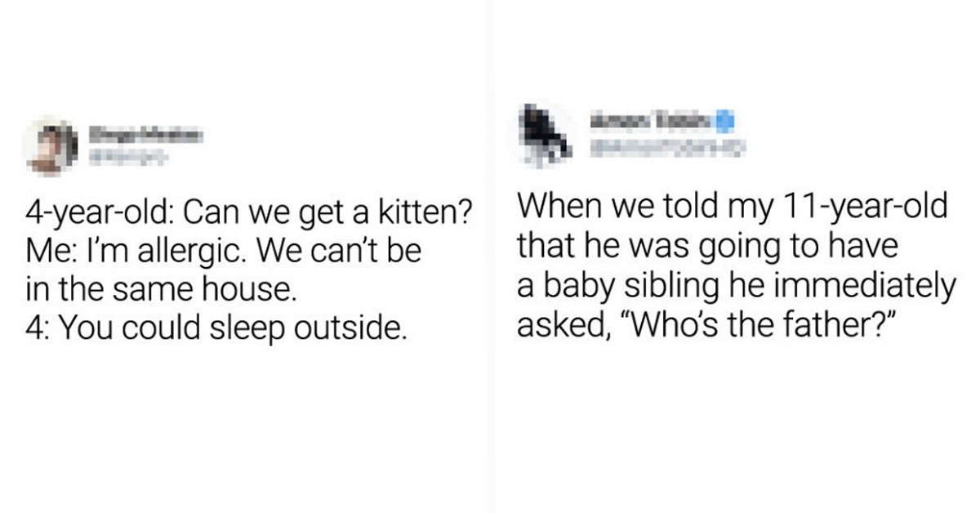
Task: Click the line "When we told my 11-year-old"
Action: [x=732, y=209]
